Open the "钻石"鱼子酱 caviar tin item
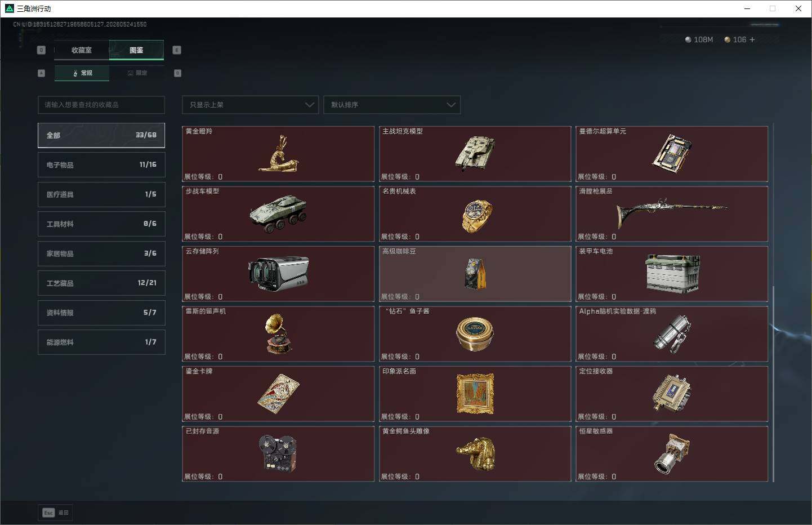812x525 pixels. pos(475,334)
